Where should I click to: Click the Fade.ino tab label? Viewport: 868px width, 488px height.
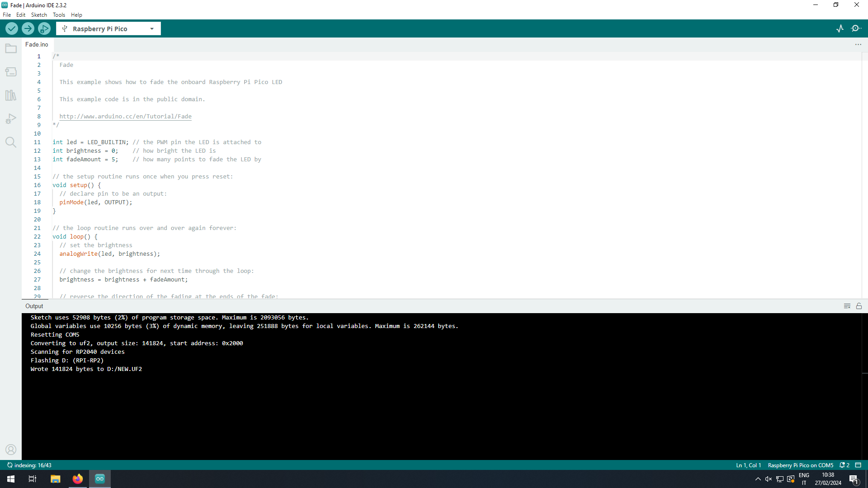click(36, 44)
